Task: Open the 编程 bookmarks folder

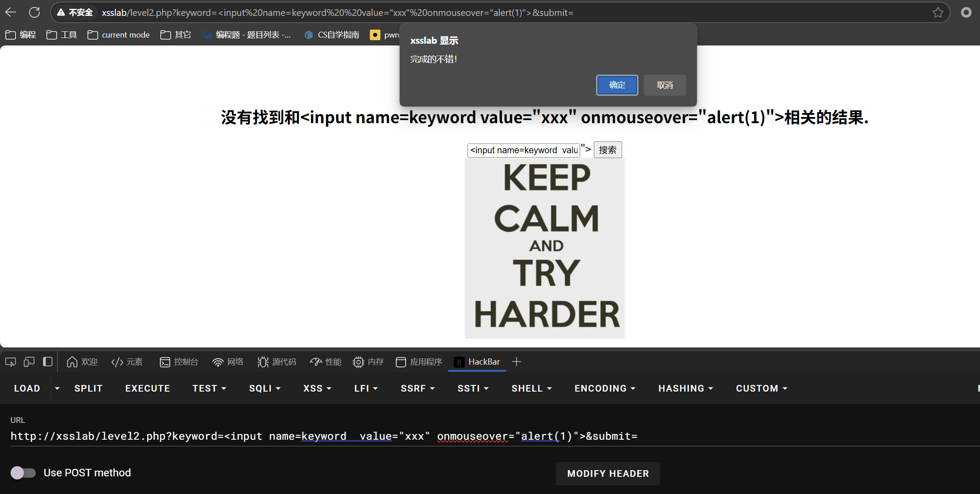Action: click(21, 34)
